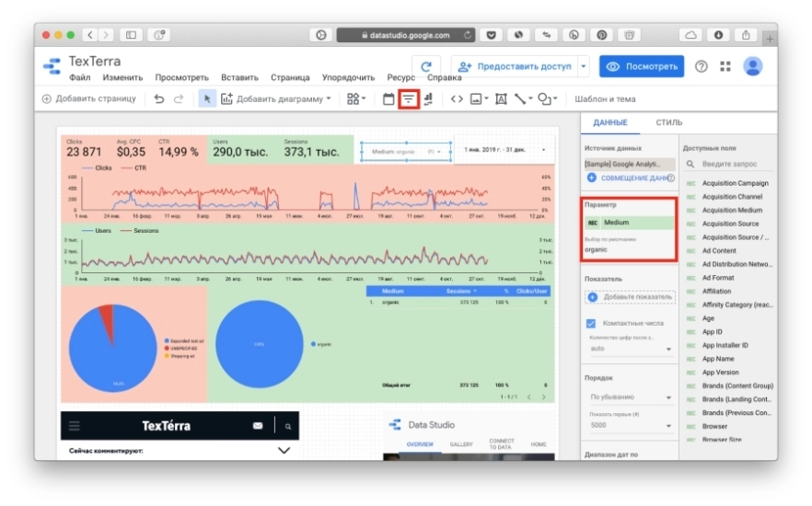Open the date range control dropdown on the canvas
Image resolution: width=812 pixels, height=506 pixels.
[505, 150]
